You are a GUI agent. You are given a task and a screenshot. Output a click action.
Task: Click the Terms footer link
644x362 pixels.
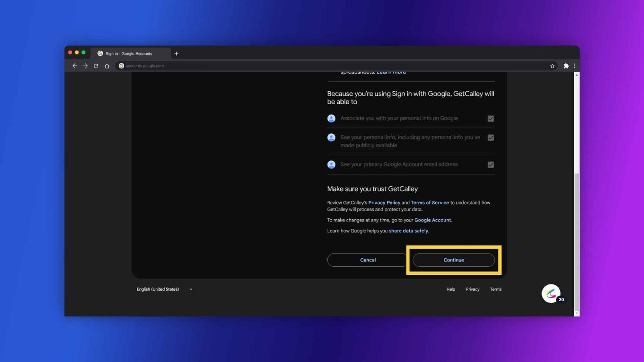point(496,289)
